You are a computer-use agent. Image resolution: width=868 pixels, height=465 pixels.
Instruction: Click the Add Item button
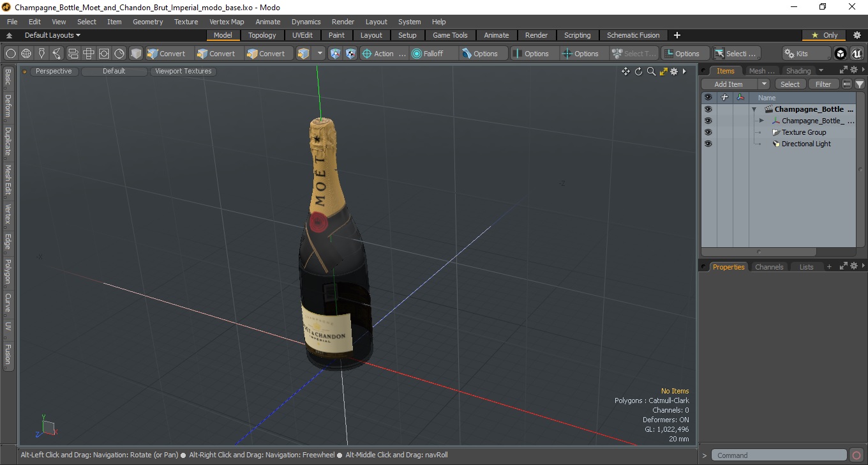728,84
